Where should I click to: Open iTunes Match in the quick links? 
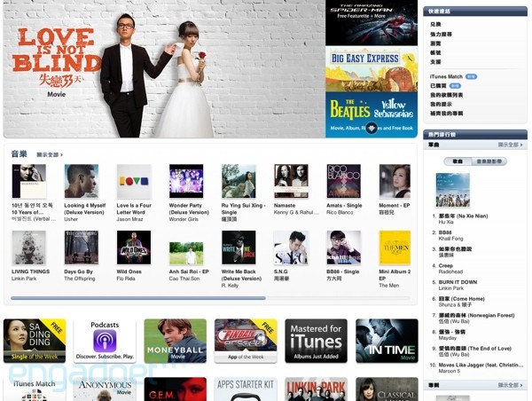446,77
